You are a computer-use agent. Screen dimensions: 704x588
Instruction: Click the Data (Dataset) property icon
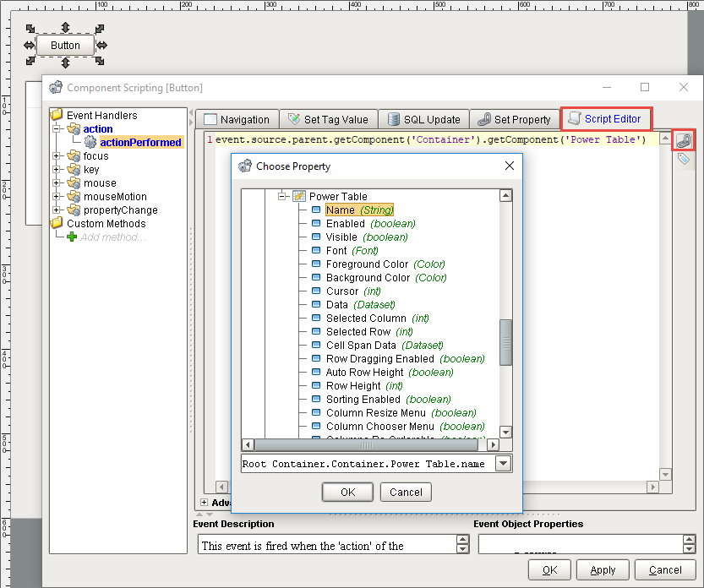point(316,304)
